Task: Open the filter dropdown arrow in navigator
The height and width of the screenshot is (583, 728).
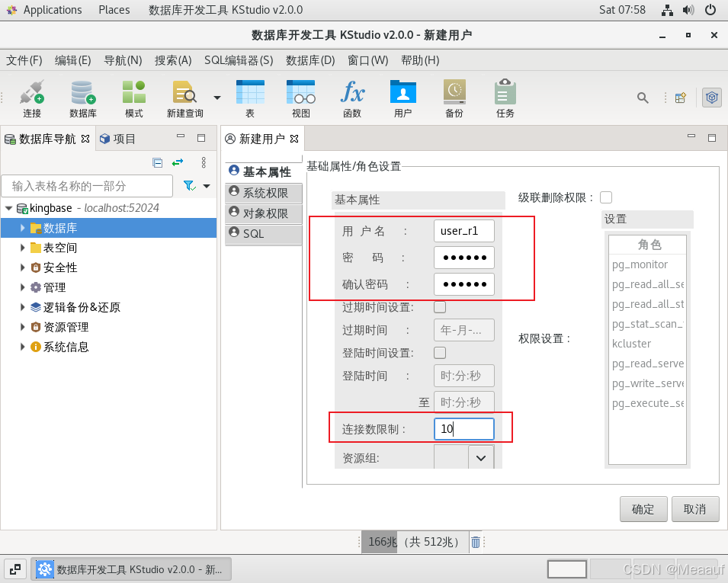Action: click(207, 186)
